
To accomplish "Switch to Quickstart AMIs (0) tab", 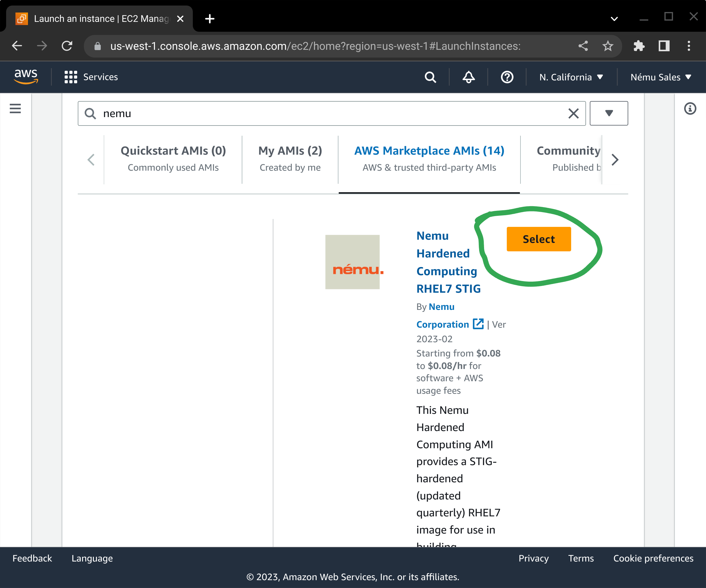I will (173, 159).
